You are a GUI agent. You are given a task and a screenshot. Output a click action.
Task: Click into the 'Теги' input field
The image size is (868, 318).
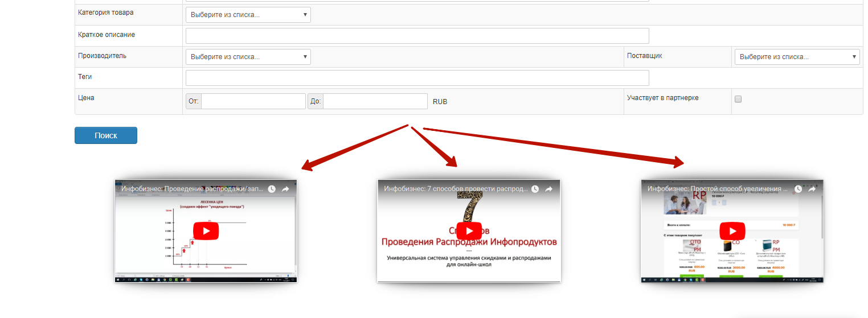tap(417, 78)
